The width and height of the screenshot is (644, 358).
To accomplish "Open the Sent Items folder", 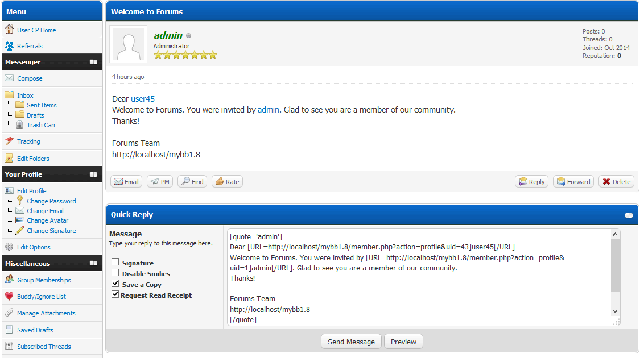I will pos(42,105).
